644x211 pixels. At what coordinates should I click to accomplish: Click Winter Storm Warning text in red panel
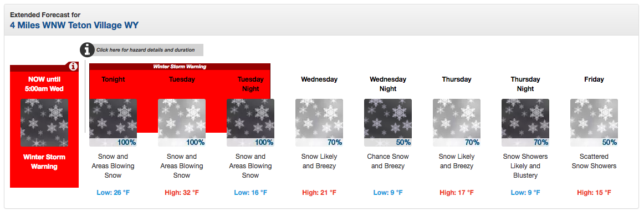(44, 162)
